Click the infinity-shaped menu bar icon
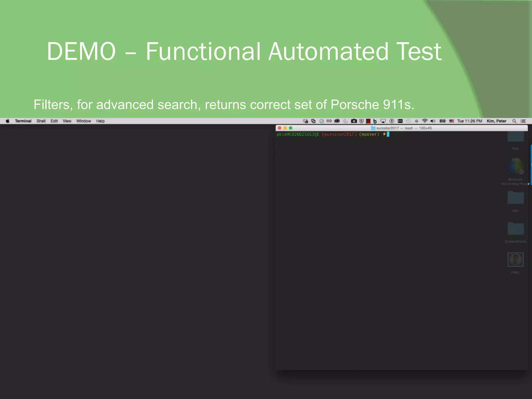This screenshot has width=532, height=399. coord(329,121)
